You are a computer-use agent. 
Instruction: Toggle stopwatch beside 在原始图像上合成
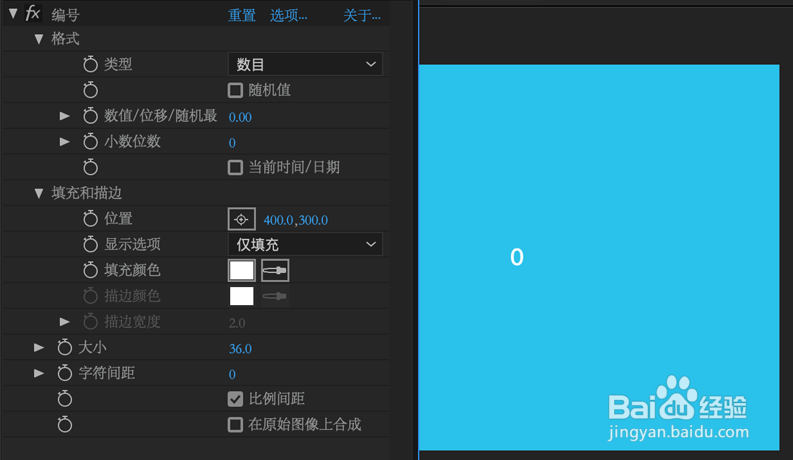coord(65,425)
